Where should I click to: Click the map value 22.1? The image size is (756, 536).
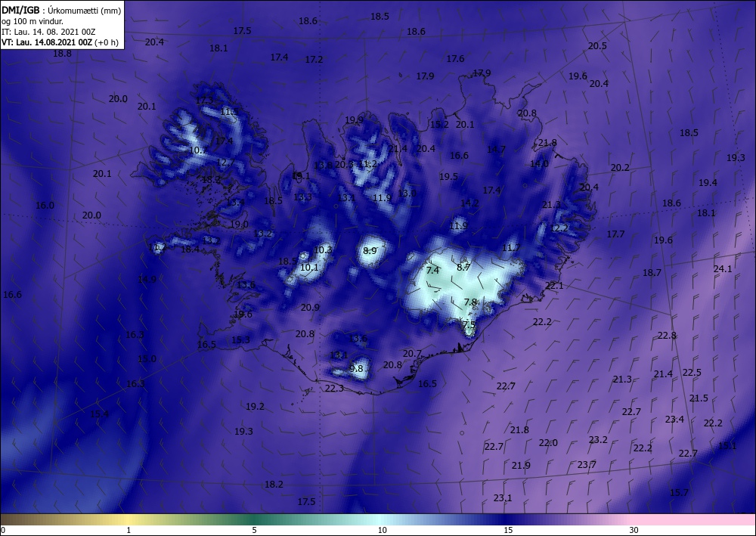click(x=554, y=286)
